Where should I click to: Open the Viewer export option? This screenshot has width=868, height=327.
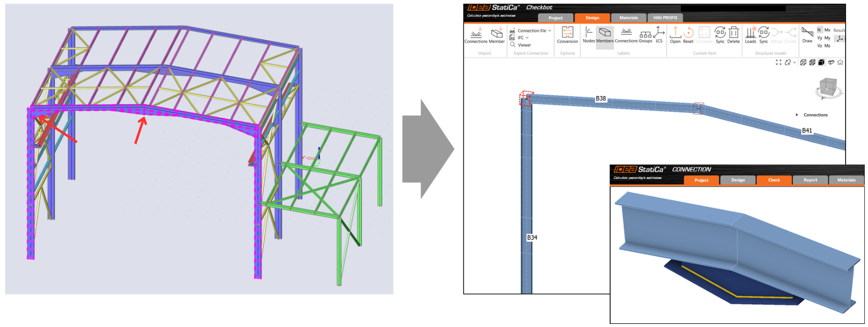click(520, 45)
